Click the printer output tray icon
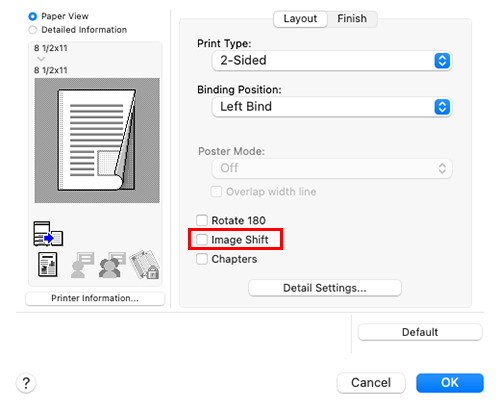Image resolution: width=500 pixels, height=409 pixels. tap(48, 234)
